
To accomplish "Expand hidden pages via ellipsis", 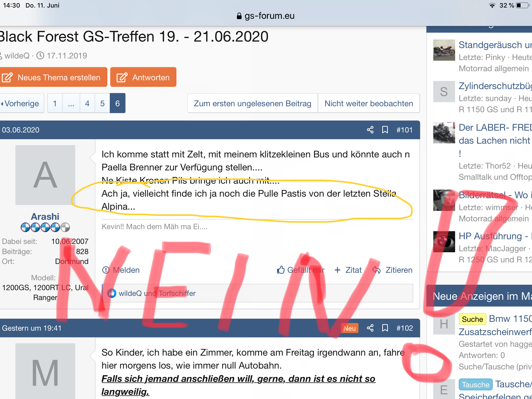I will tap(71, 103).
